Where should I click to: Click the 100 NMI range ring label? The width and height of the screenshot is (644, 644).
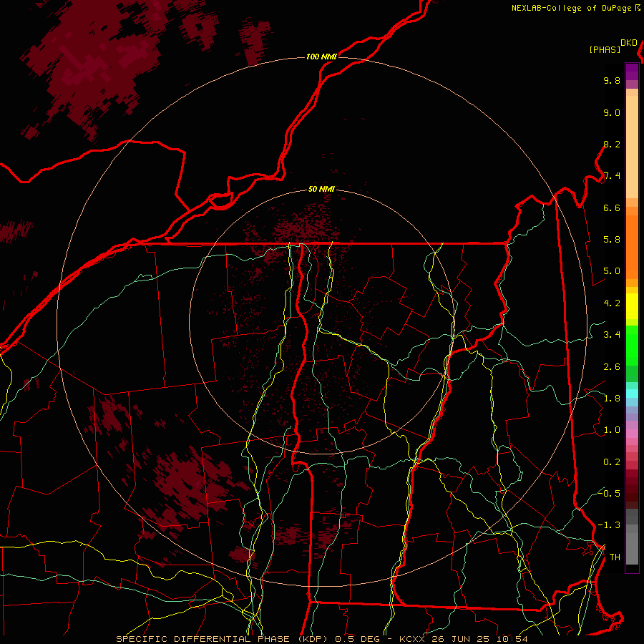(321, 57)
